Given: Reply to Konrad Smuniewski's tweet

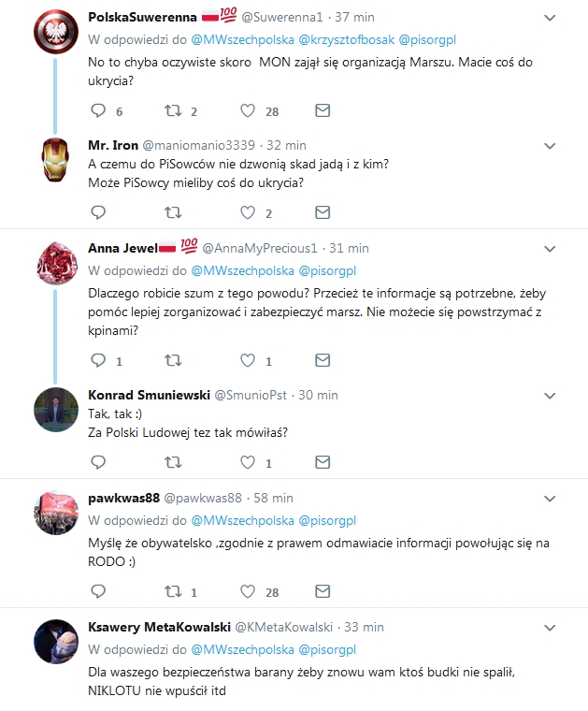Looking at the screenshot, I should [x=98, y=462].
